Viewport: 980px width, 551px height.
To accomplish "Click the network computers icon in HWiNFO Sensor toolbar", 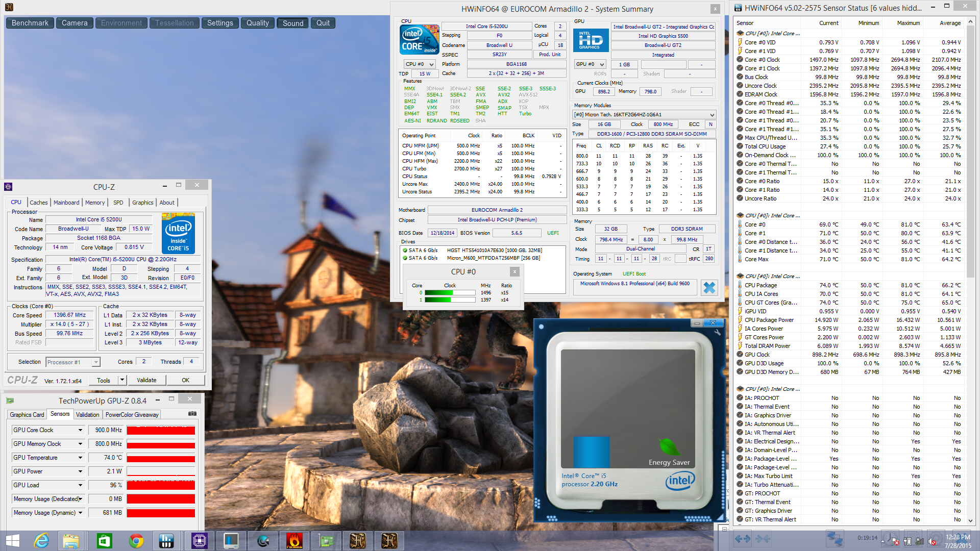I will [835, 538].
